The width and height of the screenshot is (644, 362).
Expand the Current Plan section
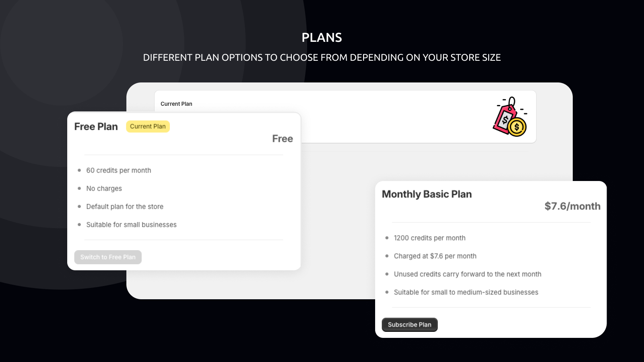pos(176,104)
